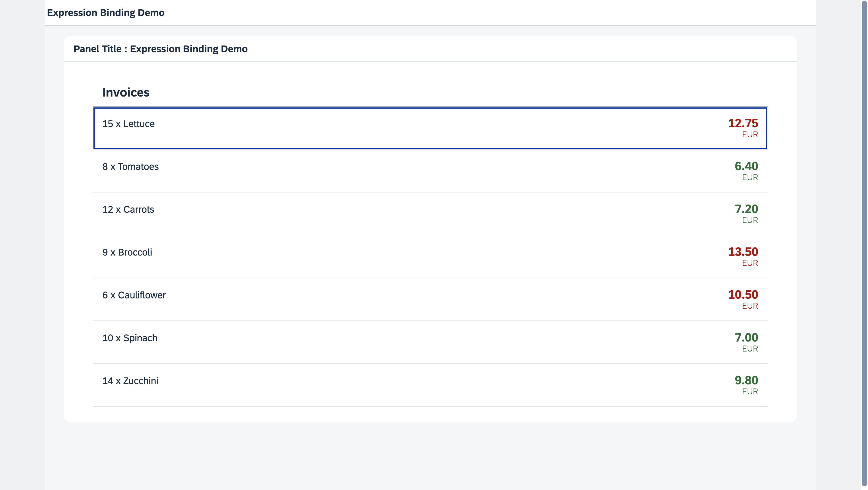Click the 6.40 EUR Tomatoes price
868x490 pixels.
746,166
